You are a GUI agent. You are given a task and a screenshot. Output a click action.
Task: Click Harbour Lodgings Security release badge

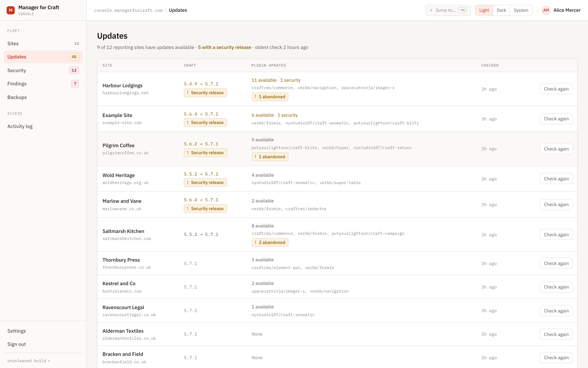205,93
